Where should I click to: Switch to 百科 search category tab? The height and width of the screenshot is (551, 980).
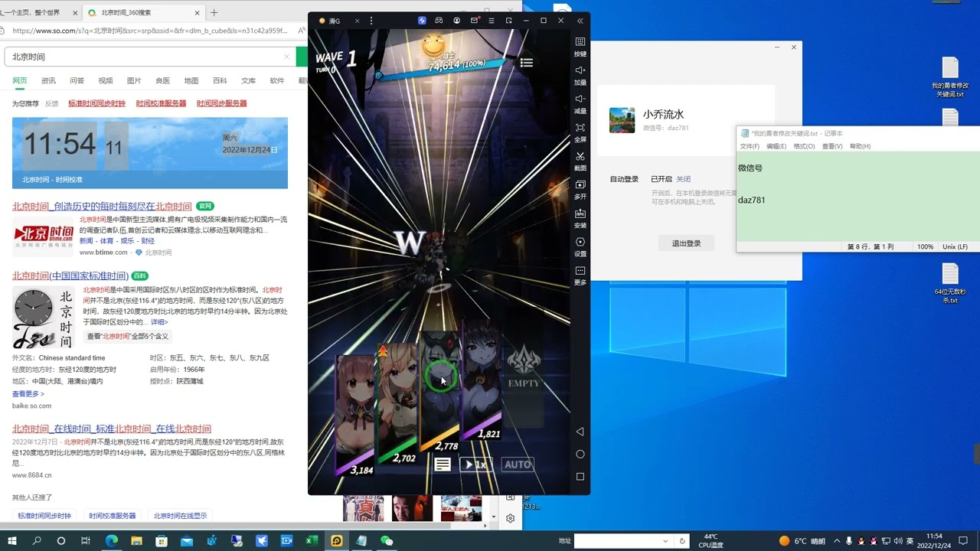220,80
